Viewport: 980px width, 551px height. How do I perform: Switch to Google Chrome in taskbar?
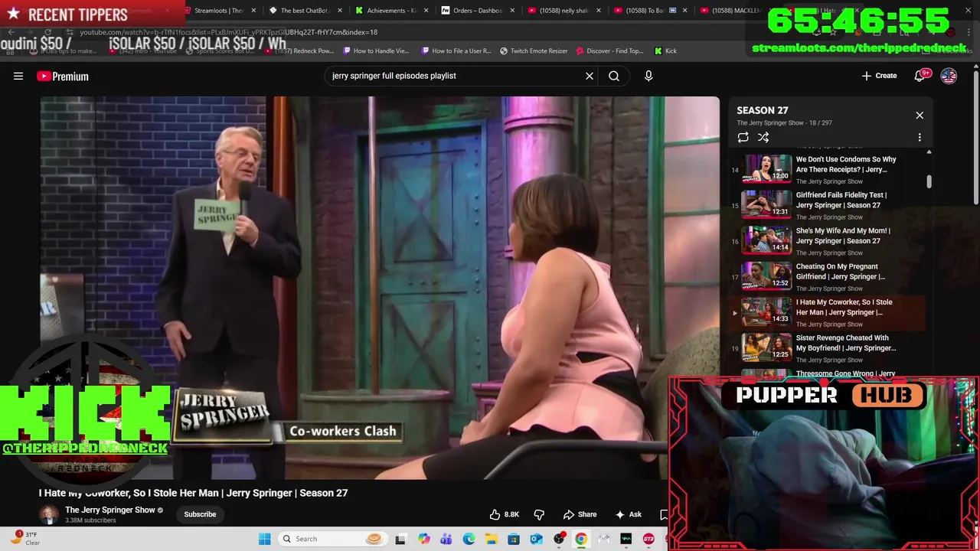581,539
